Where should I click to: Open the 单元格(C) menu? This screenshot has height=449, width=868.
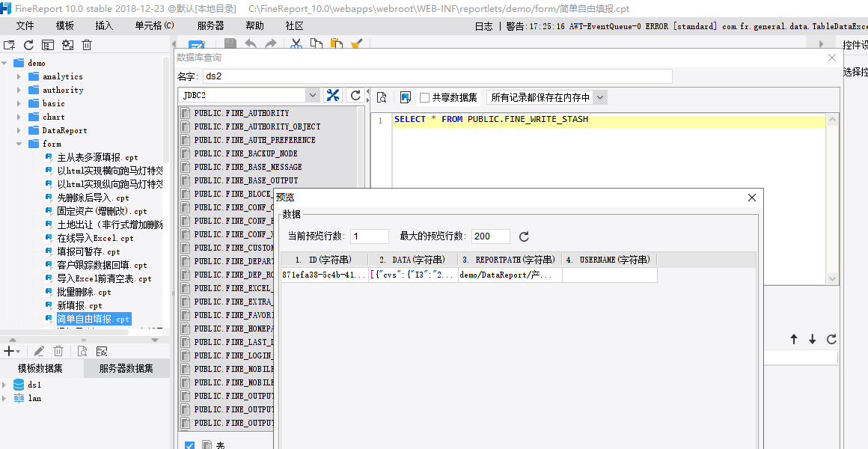(154, 26)
